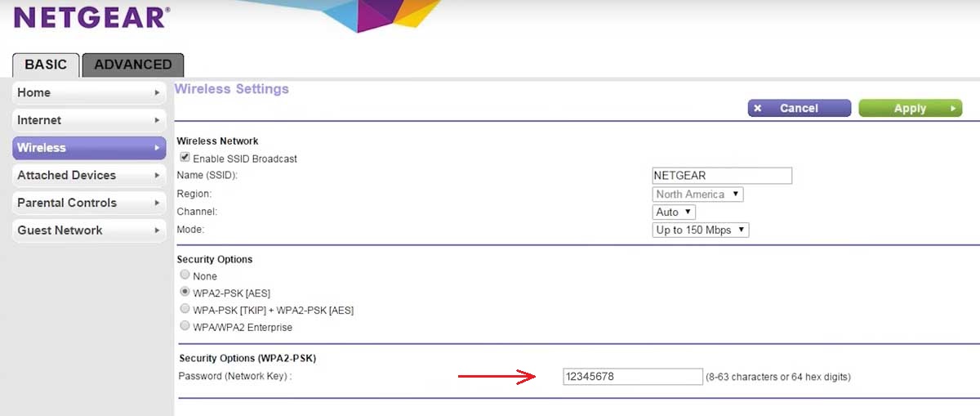The width and height of the screenshot is (980, 416).
Task: Expand the Home arrow in sidebar
Action: [x=157, y=93]
